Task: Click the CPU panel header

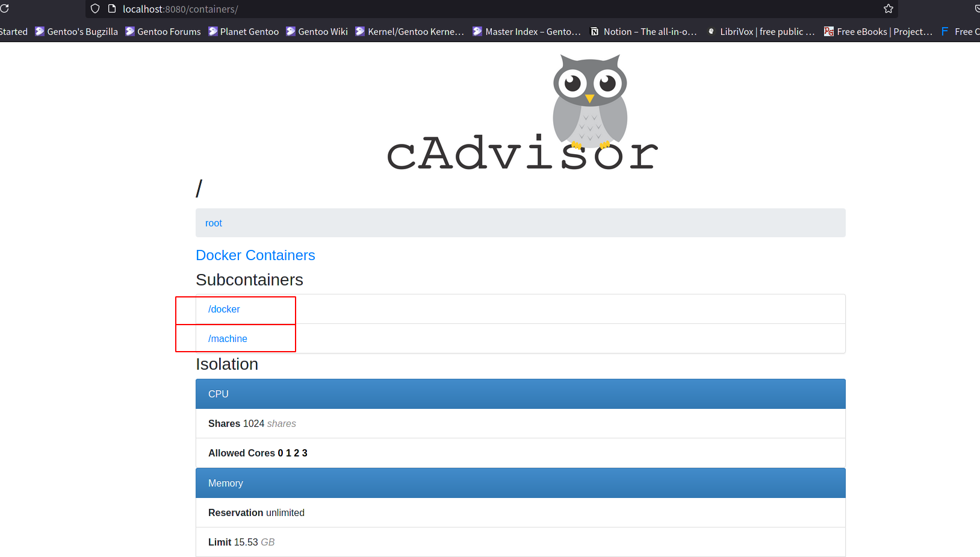Action: (521, 394)
